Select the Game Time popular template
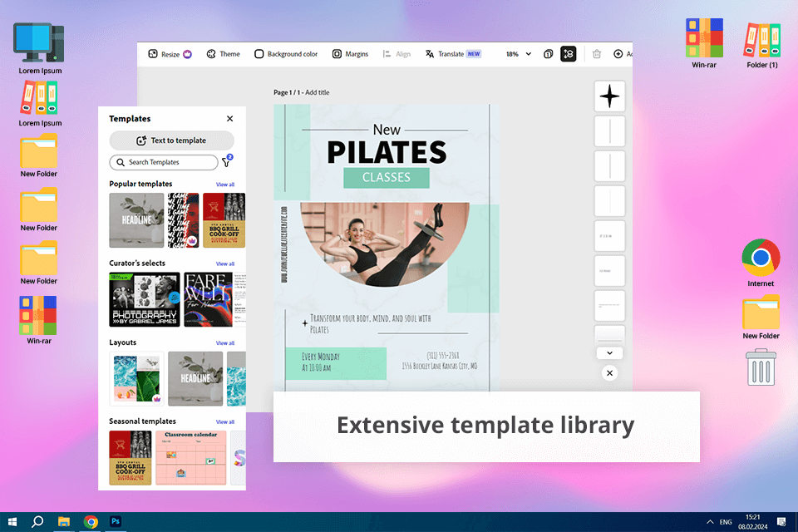The image size is (798, 532). point(183,220)
